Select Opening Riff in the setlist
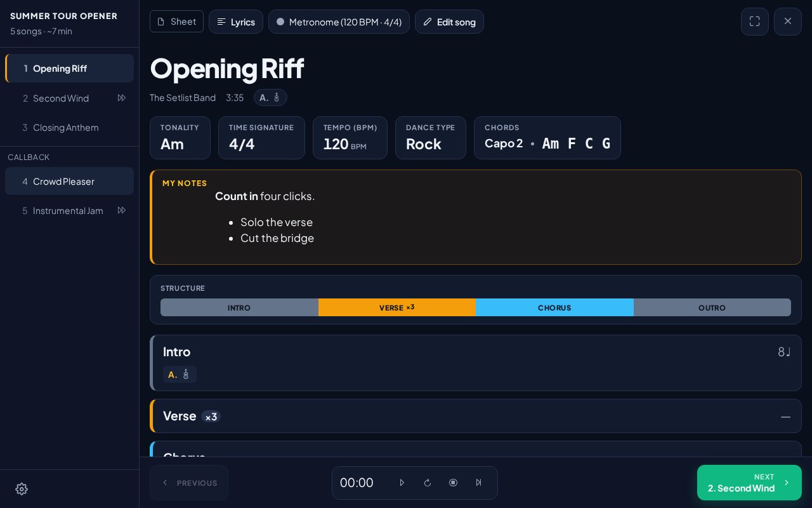 click(70, 68)
